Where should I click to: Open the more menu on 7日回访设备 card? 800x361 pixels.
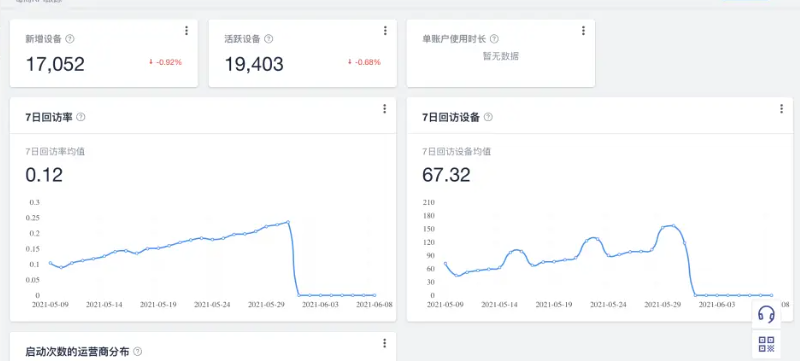(x=781, y=109)
